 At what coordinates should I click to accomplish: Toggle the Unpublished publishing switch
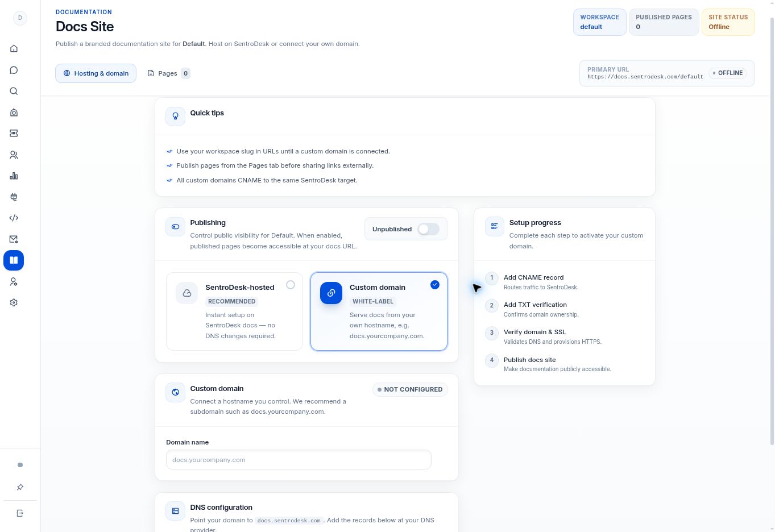click(x=428, y=229)
